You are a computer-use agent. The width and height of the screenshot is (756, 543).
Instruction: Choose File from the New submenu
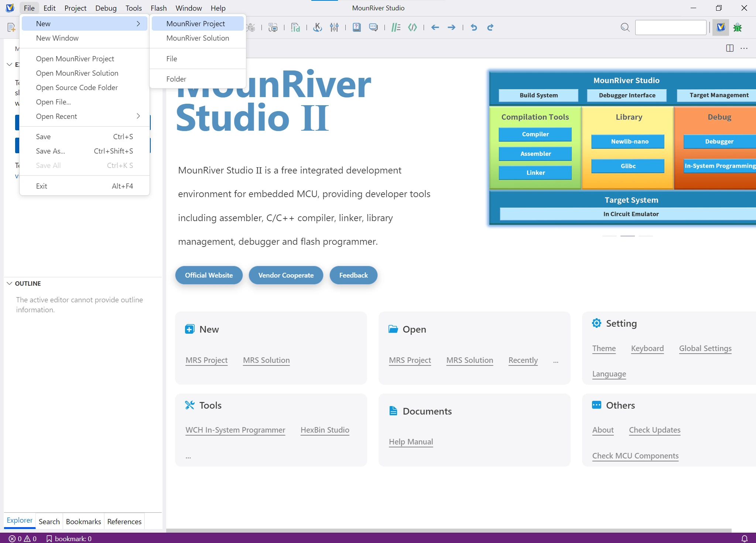click(198, 59)
